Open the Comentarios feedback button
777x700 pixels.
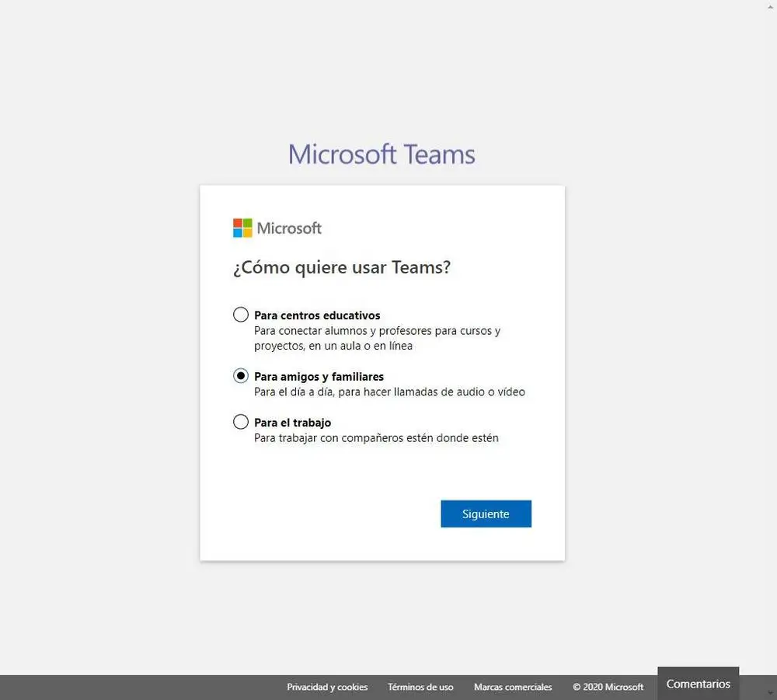tap(699, 684)
